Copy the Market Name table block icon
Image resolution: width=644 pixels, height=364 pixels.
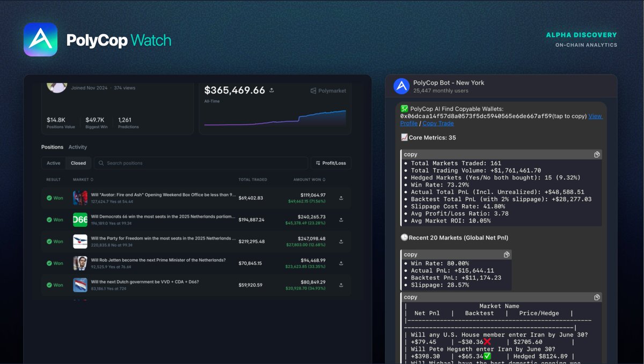tap(597, 297)
